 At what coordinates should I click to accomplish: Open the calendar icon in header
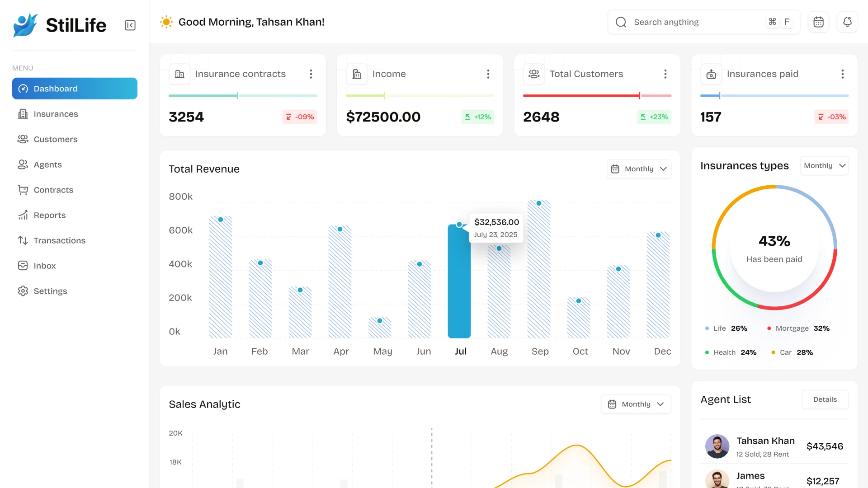coord(818,22)
